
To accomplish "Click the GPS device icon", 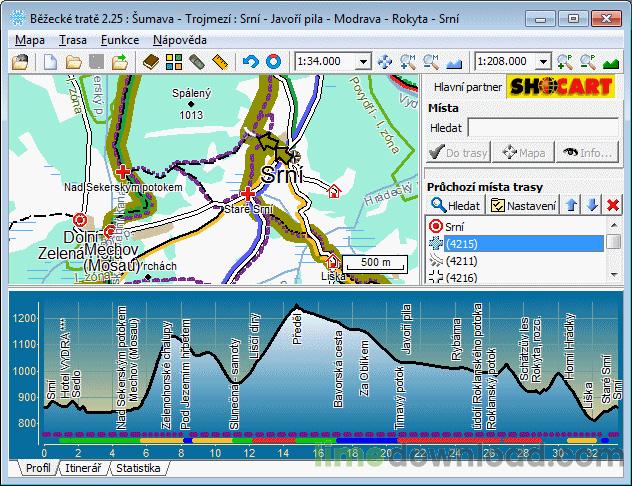I will tap(197, 62).
